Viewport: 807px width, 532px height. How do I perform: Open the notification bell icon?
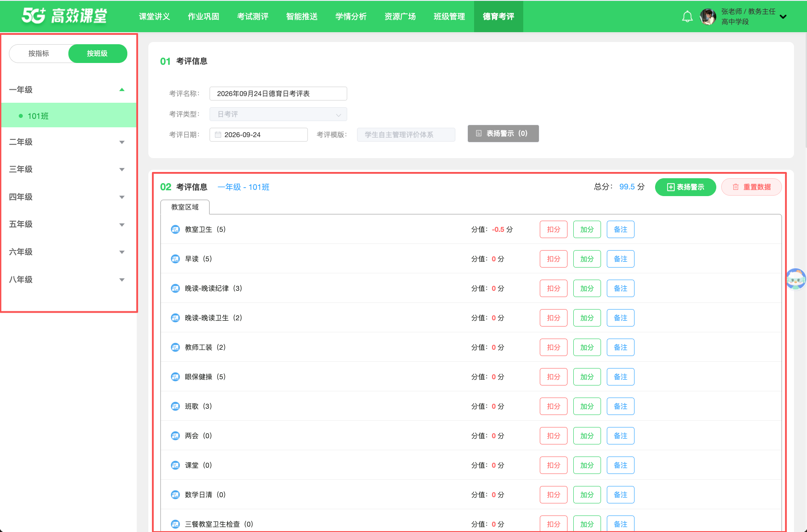click(x=687, y=17)
